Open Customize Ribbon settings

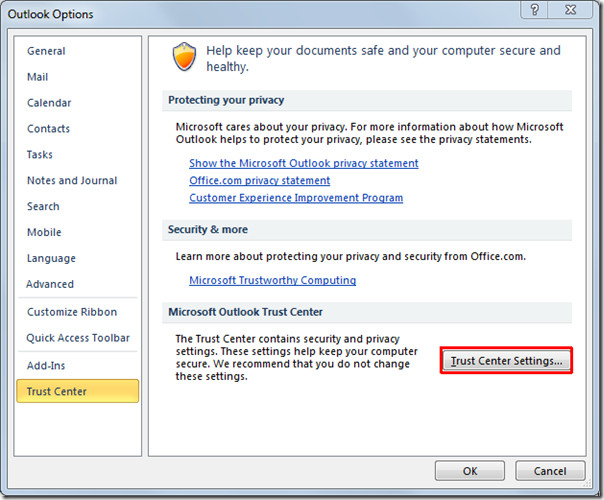click(x=72, y=312)
